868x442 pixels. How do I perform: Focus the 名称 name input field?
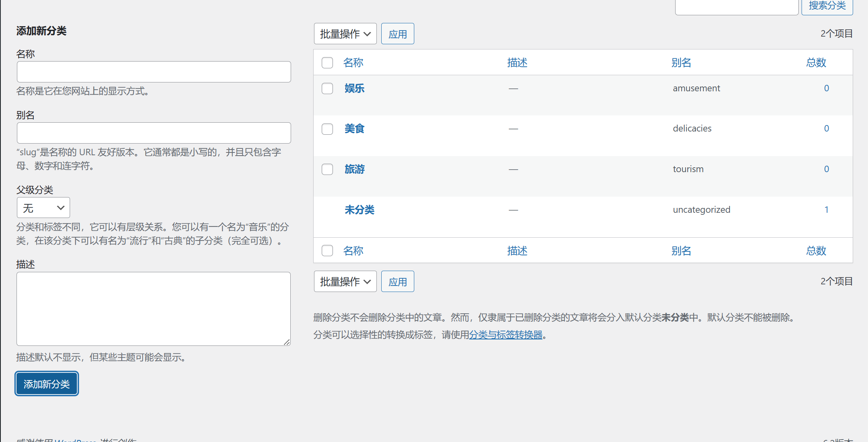pyautogui.click(x=154, y=72)
